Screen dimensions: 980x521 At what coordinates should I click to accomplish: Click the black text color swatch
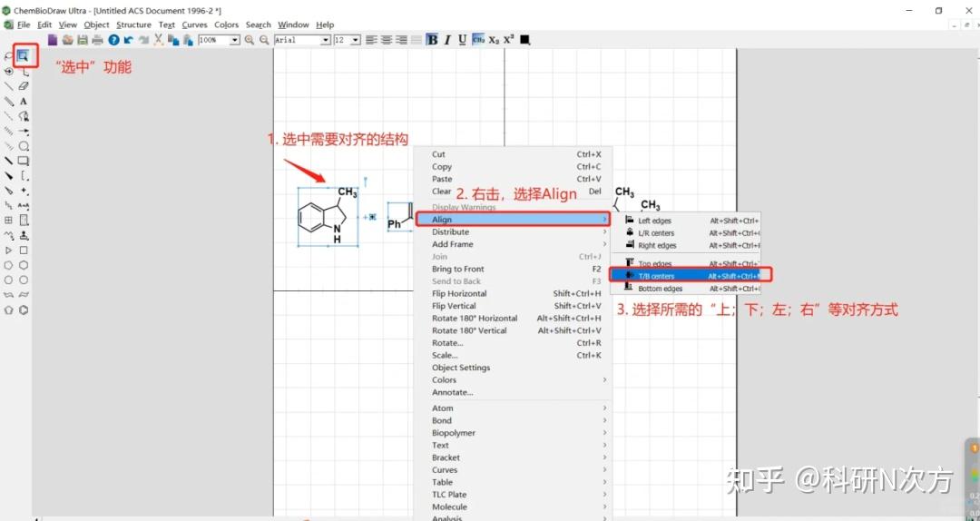pyautogui.click(x=525, y=40)
